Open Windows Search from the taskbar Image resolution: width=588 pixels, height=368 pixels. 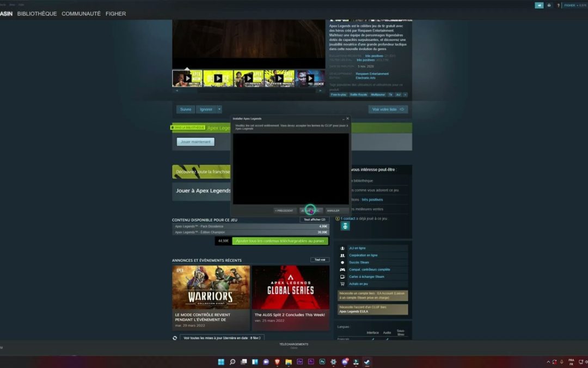pos(232,362)
